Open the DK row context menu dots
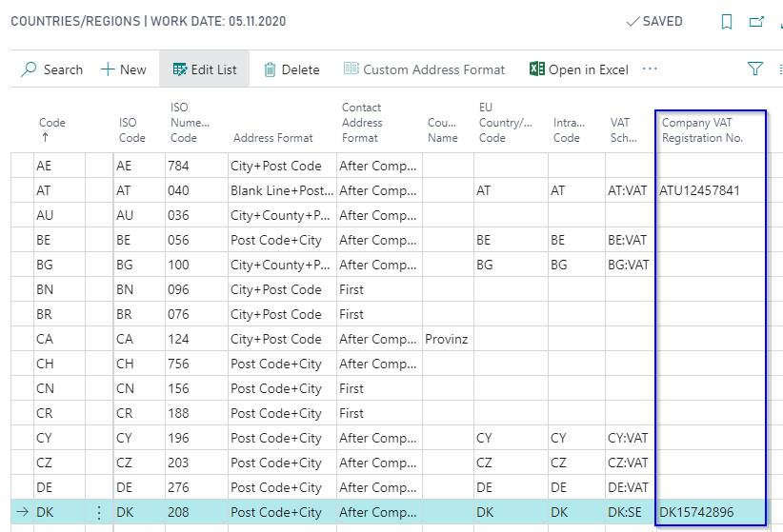Screen dimensions: 783x532 tap(99, 513)
